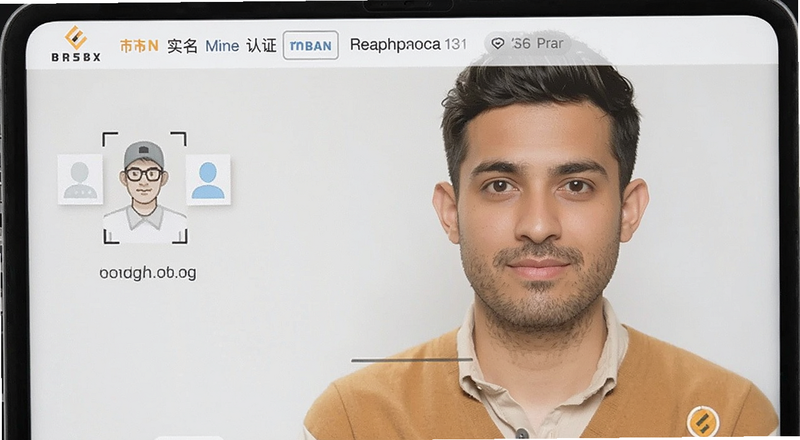This screenshot has width=800, height=440.
Task: Open the Reaphpaoca 131 item
Action: (408, 44)
